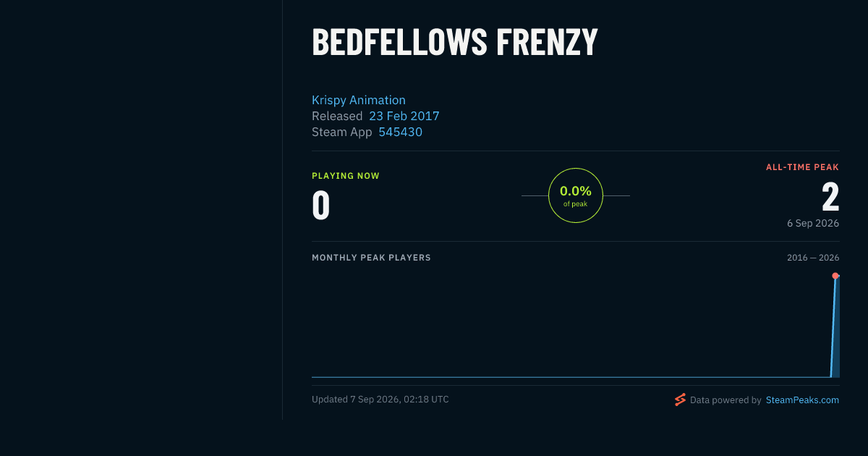
Task: Click the 6 Sep 2026 peak date
Action: point(813,223)
